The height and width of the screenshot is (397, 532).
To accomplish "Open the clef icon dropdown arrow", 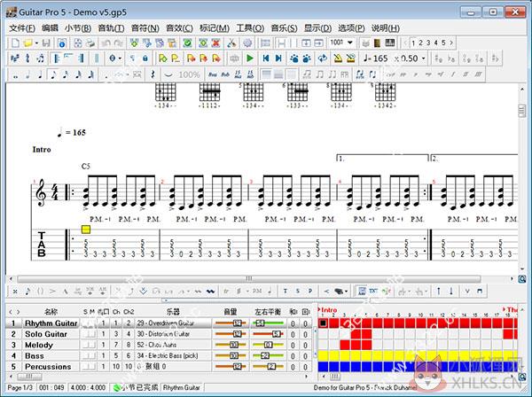I will [x=120, y=58].
